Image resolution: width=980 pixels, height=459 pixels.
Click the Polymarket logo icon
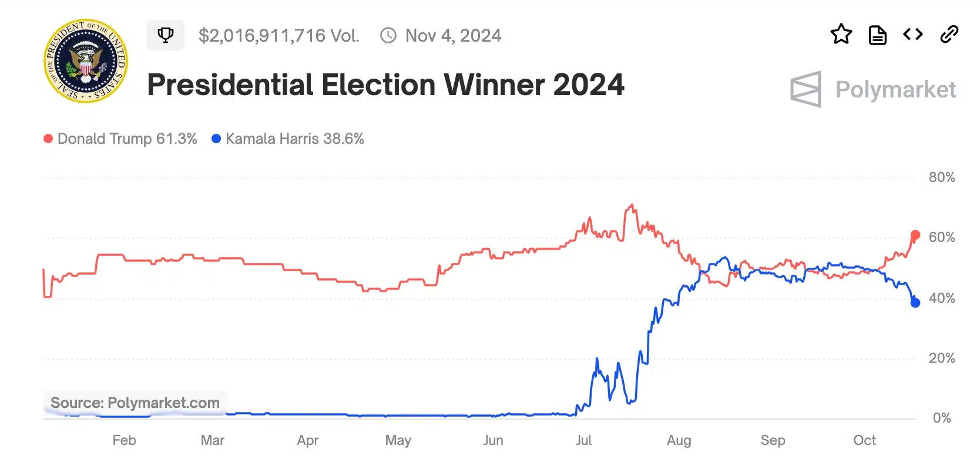click(806, 89)
